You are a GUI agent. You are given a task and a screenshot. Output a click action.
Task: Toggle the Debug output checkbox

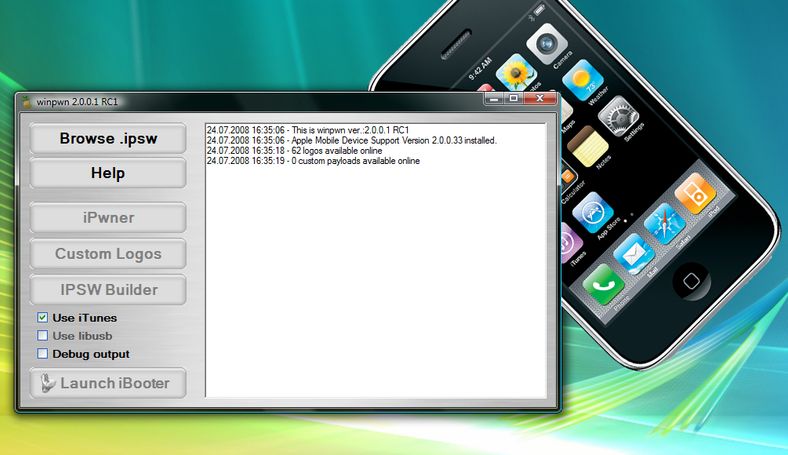click(x=43, y=353)
